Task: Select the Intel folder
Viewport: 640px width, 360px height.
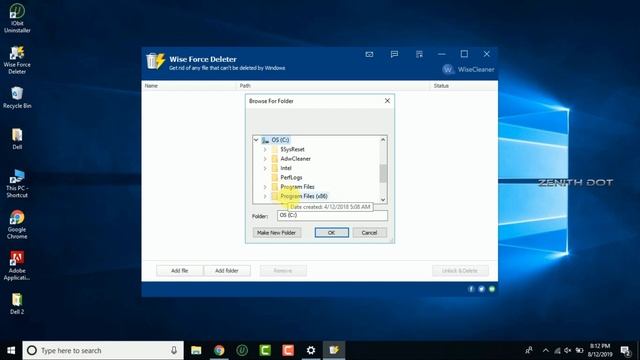Action: (x=286, y=168)
